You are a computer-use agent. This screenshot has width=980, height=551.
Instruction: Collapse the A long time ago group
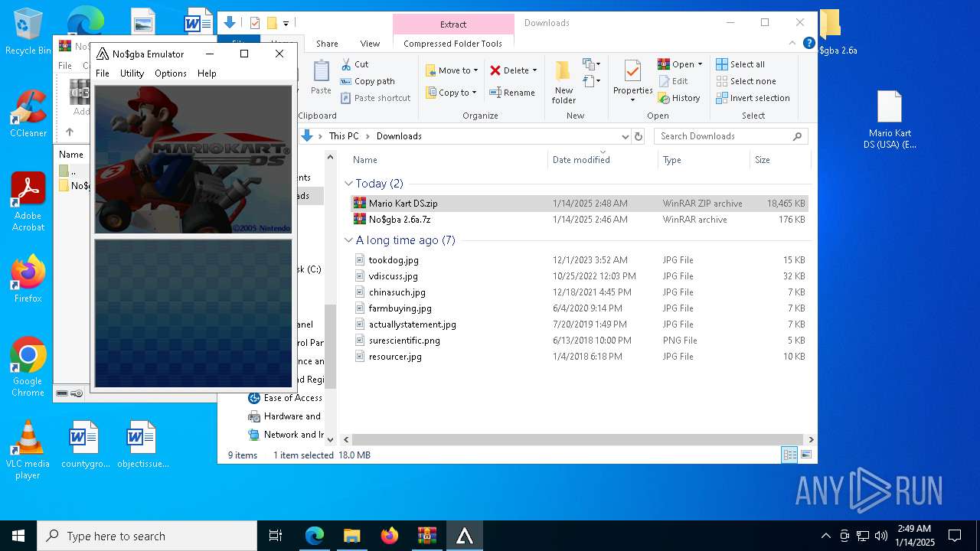click(x=348, y=240)
